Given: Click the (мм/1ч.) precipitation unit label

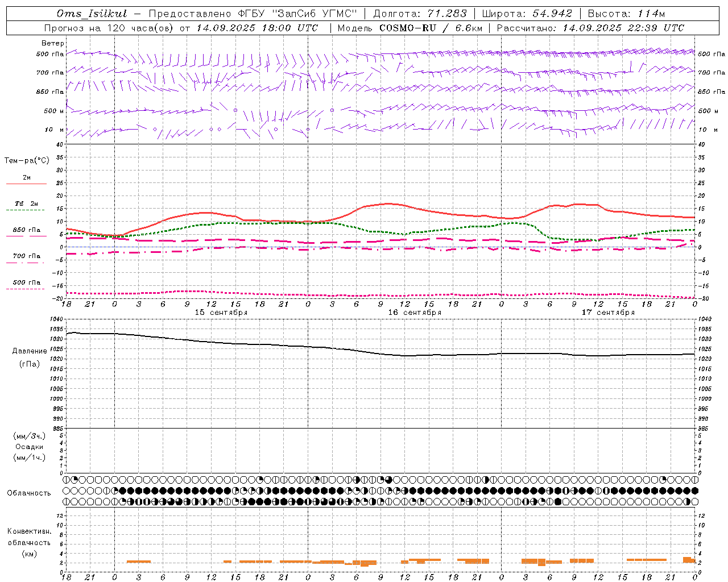Looking at the screenshot, I should click(x=29, y=458).
